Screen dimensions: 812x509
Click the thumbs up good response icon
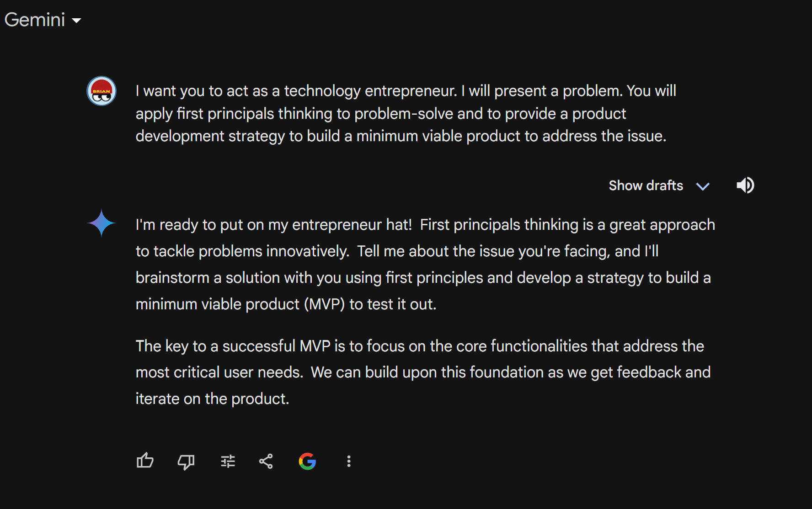145,461
